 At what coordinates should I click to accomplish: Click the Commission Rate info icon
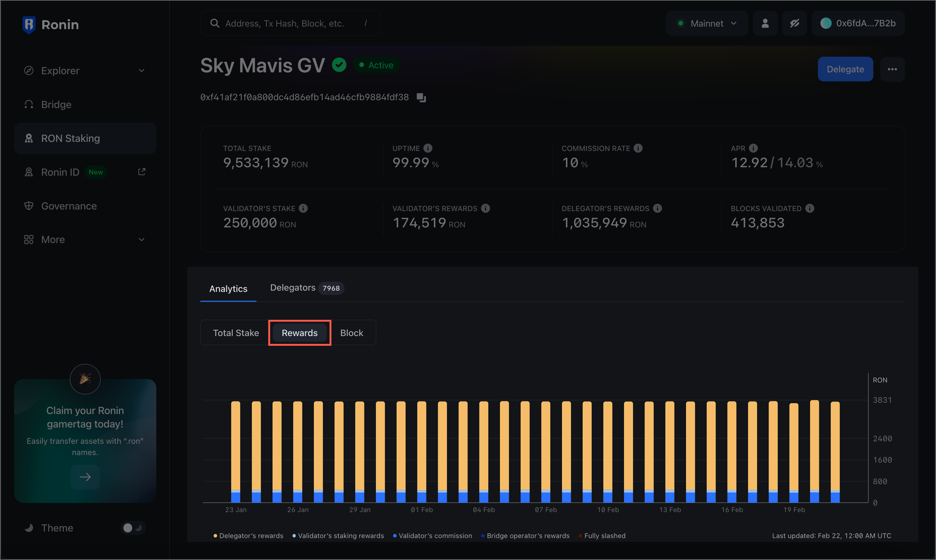click(638, 148)
